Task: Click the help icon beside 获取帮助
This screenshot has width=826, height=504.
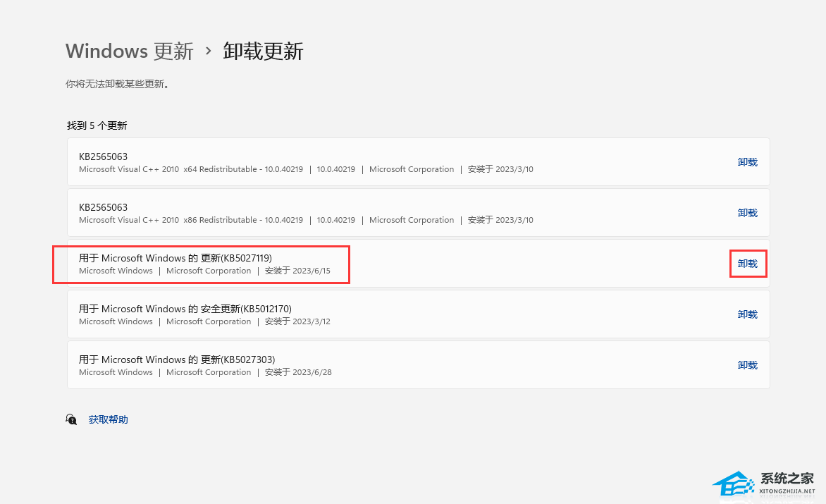Action: click(71, 419)
